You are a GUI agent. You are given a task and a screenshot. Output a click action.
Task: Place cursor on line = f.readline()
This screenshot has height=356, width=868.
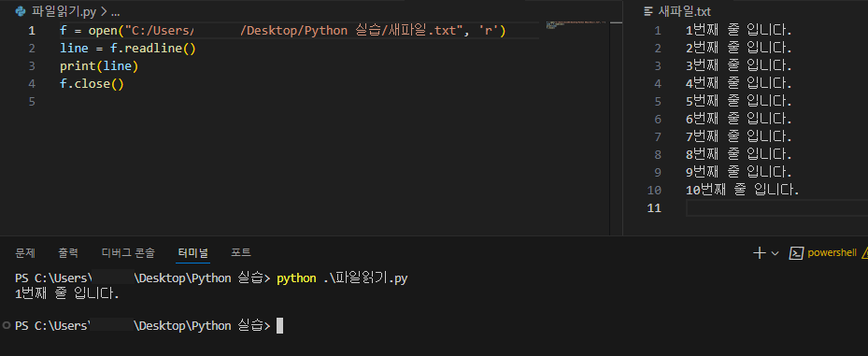128,49
